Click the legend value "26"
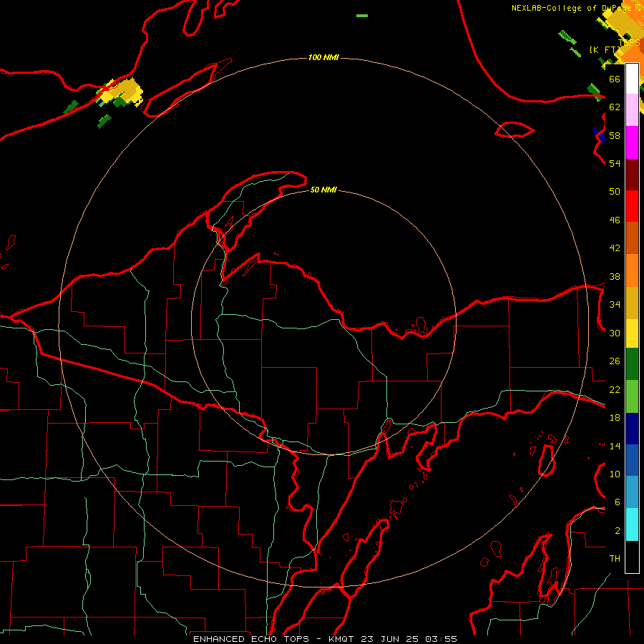644x644 pixels. [615, 361]
